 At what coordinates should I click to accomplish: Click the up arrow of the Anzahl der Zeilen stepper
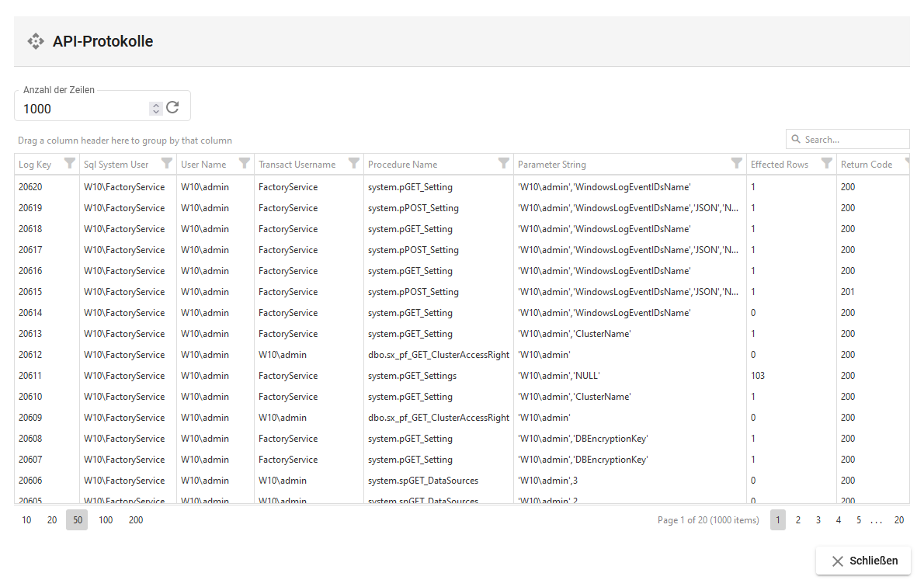[x=155, y=104]
